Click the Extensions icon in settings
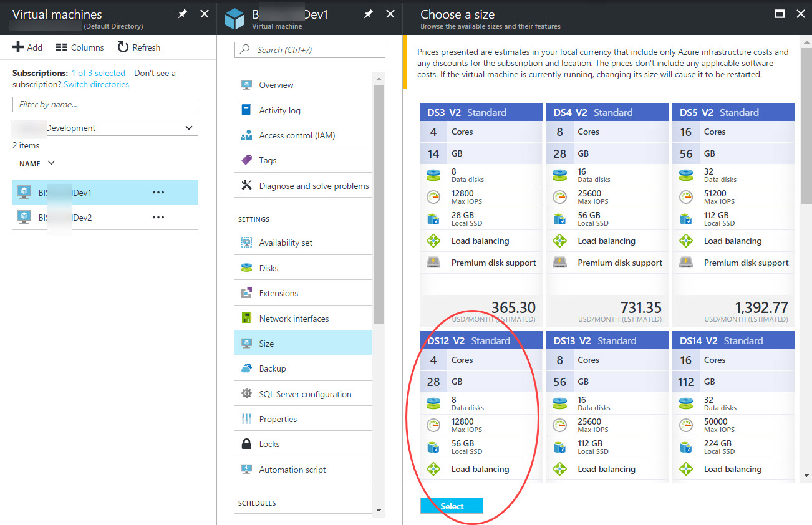Screen dimensions: 812x525 [246, 293]
